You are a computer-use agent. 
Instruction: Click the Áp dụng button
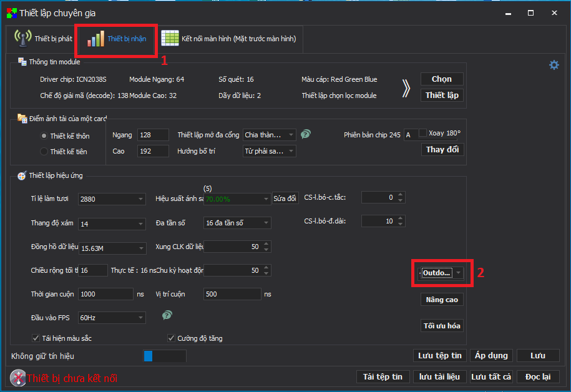coord(491,356)
